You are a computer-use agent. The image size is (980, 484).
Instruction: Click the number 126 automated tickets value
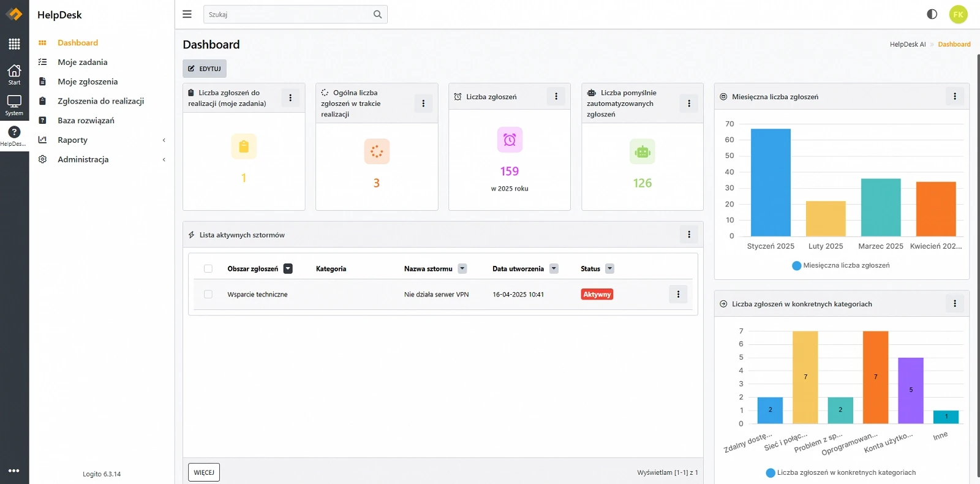pos(643,183)
